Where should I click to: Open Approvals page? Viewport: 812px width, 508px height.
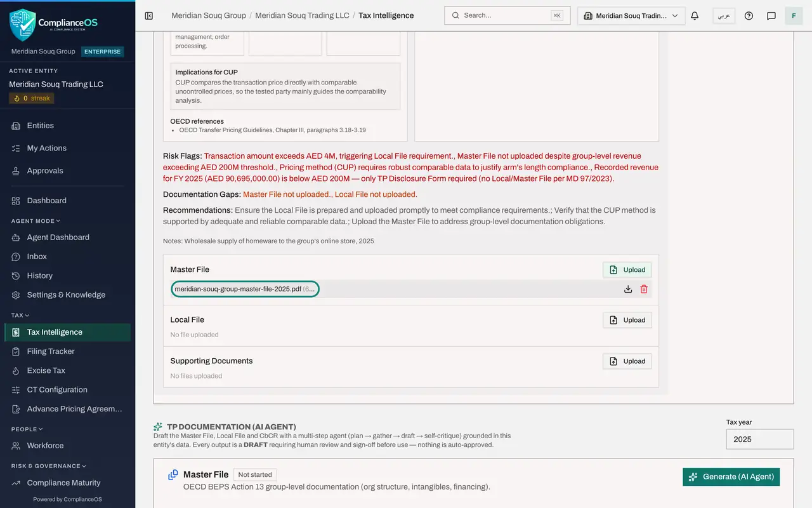coord(67,171)
